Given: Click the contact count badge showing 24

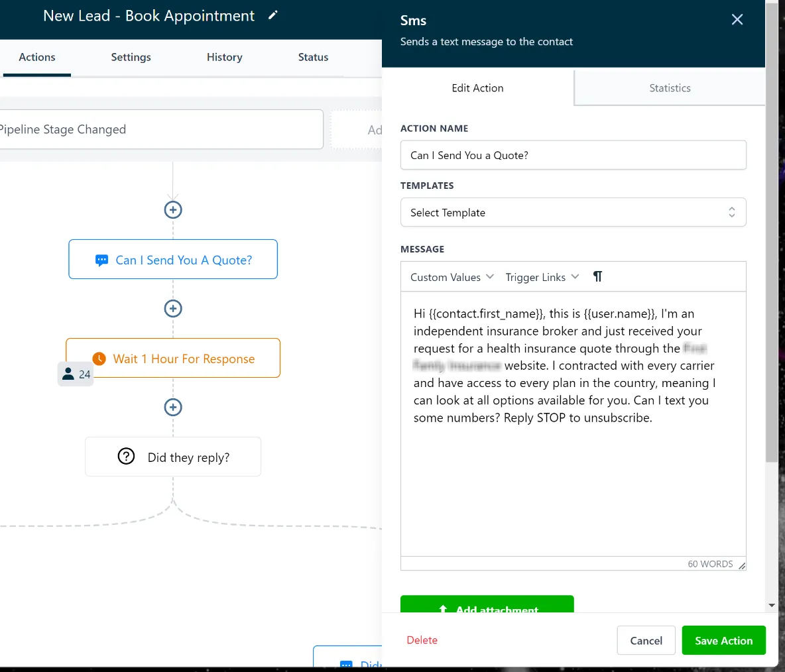Looking at the screenshot, I should [x=76, y=374].
